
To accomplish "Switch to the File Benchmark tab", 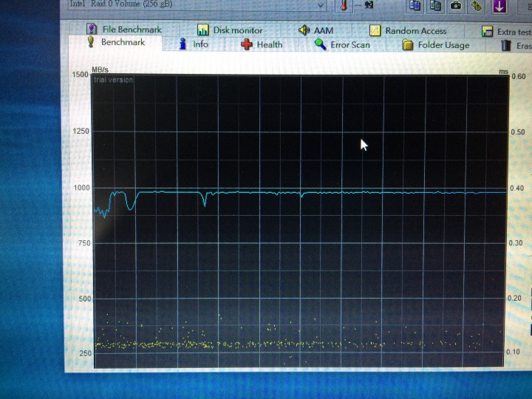I will (x=124, y=29).
